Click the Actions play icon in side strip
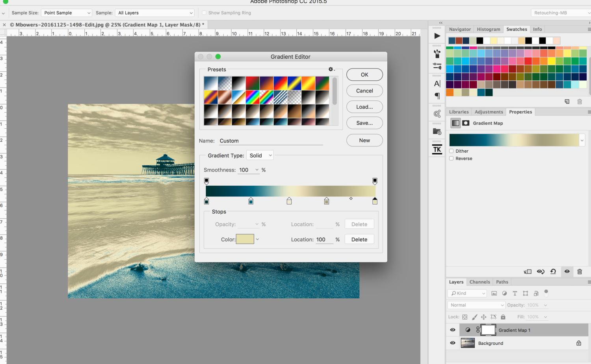The image size is (591, 364). point(437,36)
